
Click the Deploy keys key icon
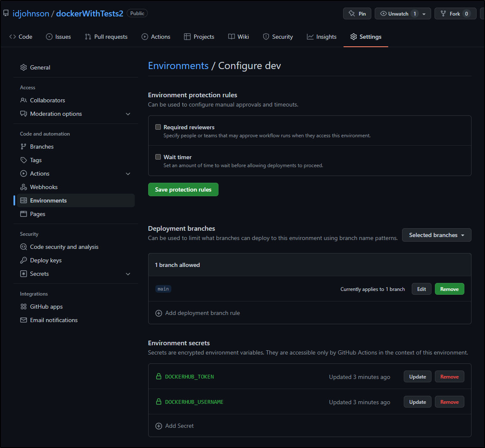(x=24, y=260)
